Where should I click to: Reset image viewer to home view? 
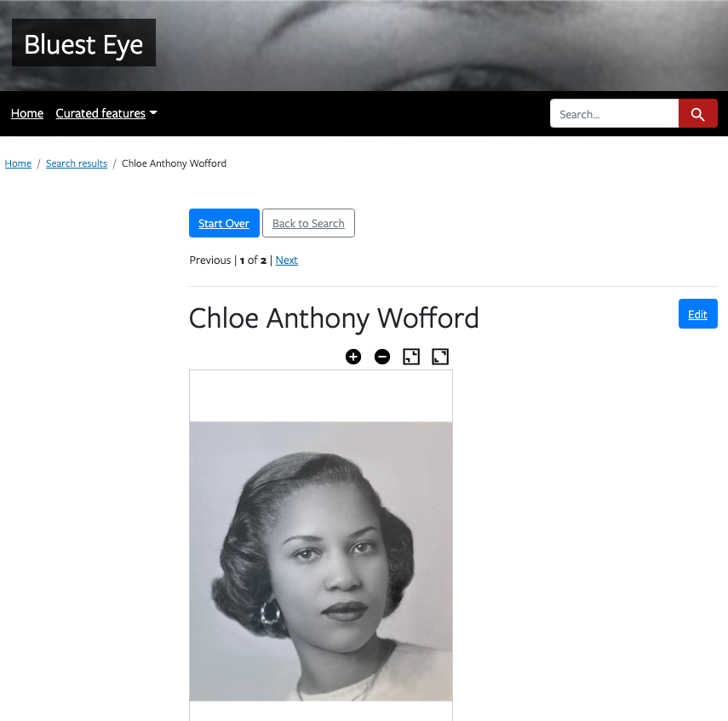(411, 357)
